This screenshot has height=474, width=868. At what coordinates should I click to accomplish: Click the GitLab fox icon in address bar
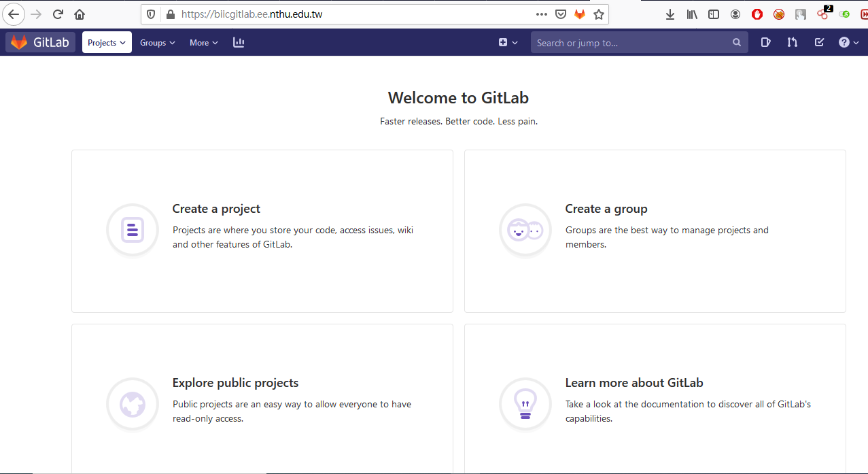[x=580, y=14]
